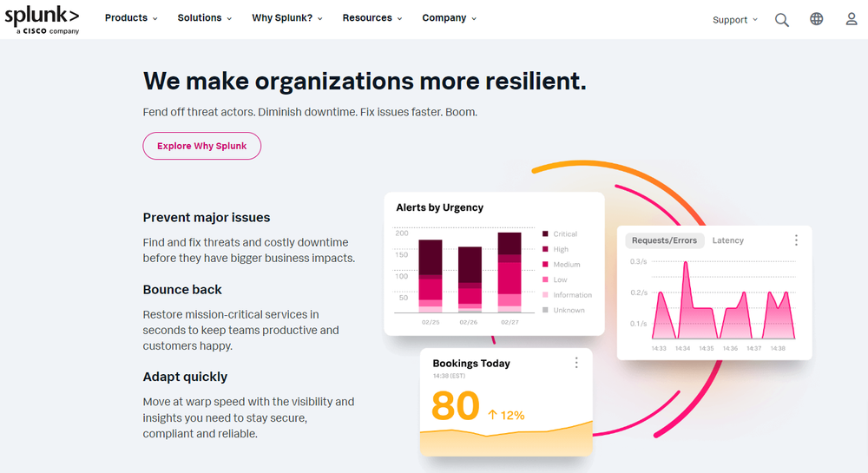
Task: Select the Requests/Errors tab
Action: tap(664, 240)
